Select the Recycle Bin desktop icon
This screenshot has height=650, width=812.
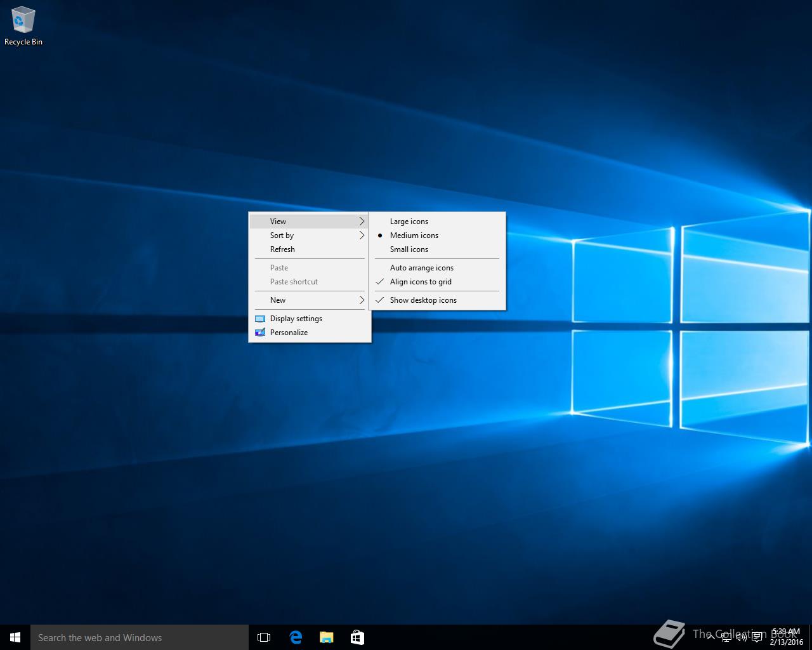(23, 27)
